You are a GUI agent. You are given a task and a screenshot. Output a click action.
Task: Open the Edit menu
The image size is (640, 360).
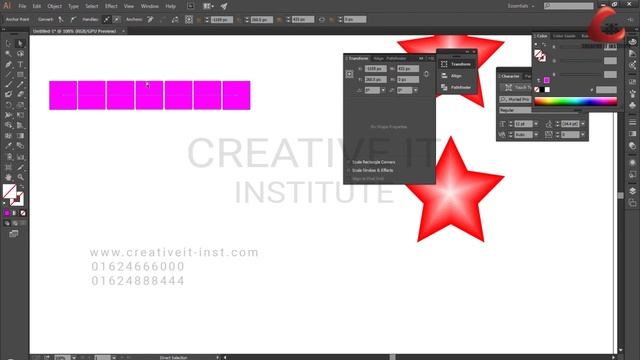[x=37, y=6]
